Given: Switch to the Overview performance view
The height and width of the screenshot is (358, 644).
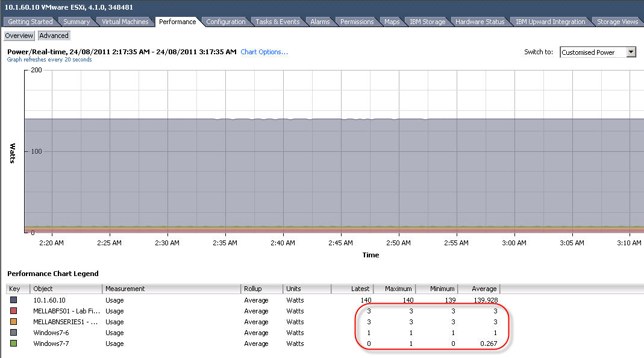Looking at the screenshot, I should (x=19, y=36).
